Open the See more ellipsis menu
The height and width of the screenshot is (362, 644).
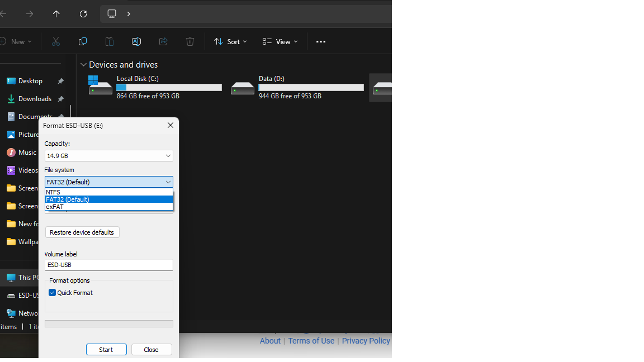pyautogui.click(x=320, y=41)
